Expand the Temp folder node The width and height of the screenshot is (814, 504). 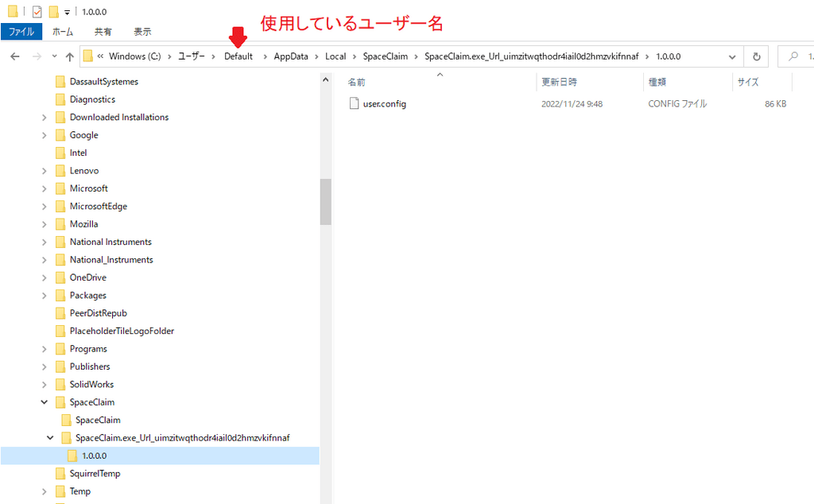click(x=45, y=491)
